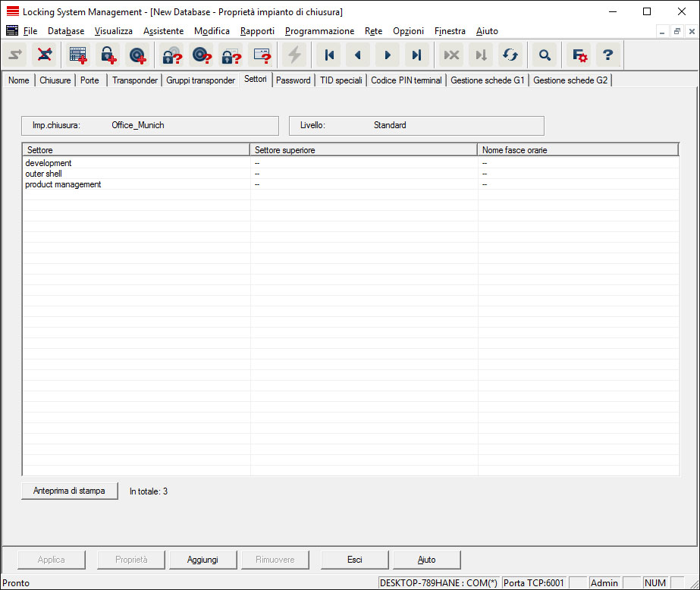Open the Programmazione menu
Viewport: 700px width, 590px height.
click(x=319, y=31)
